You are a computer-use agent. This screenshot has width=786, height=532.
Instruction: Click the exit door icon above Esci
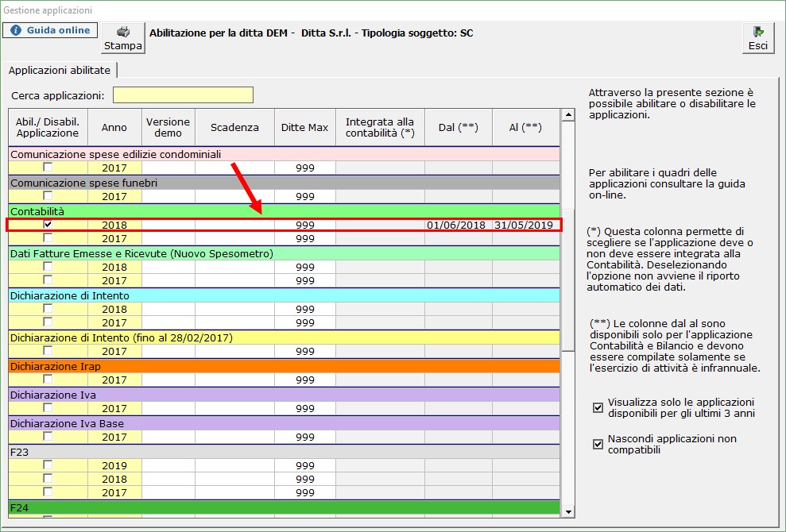pos(758,32)
